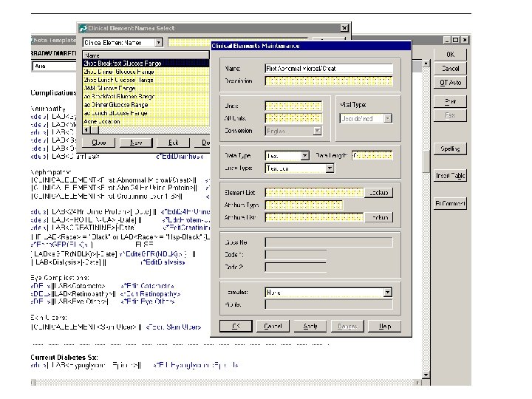532x399 pixels.
Task: Click the 'EditeGFR(NDLK)' link in template
Action: coord(152,253)
